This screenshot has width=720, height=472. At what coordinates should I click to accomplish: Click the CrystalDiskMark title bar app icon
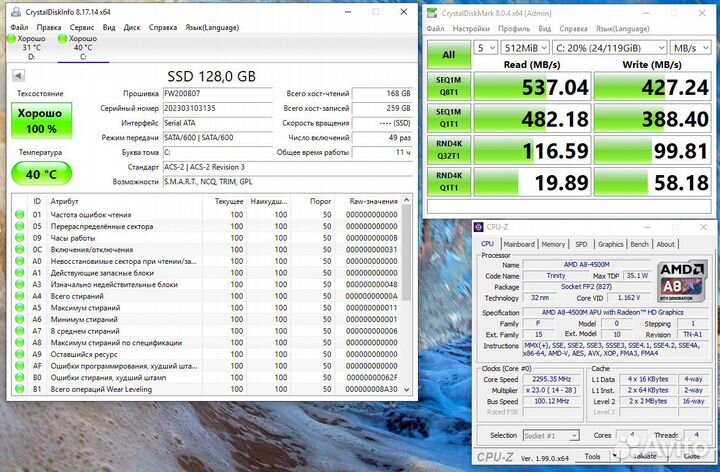(432, 13)
